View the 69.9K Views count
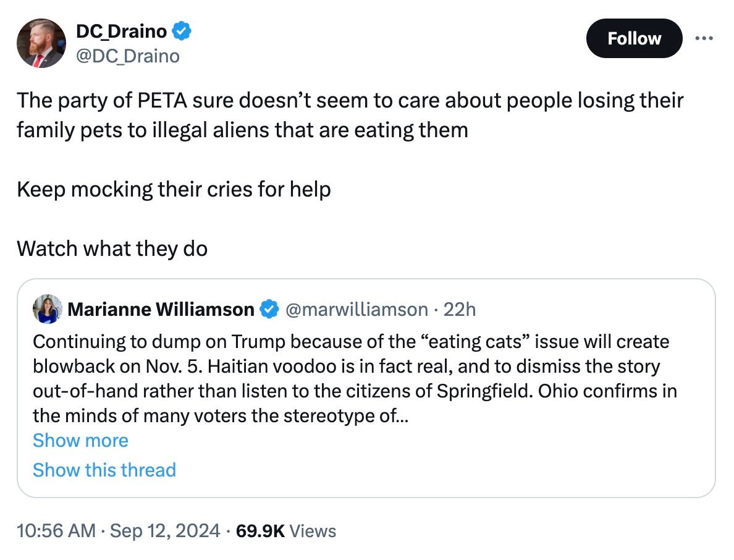734x560 pixels. pyautogui.click(x=286, y=531)
